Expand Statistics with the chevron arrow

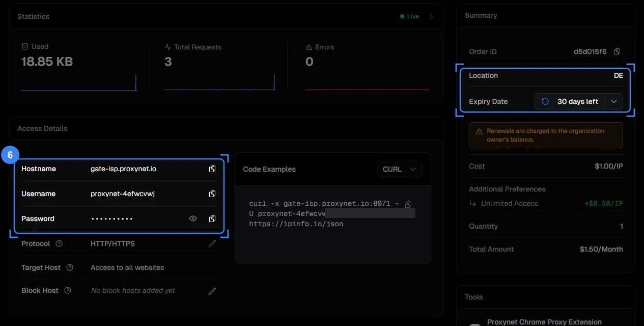[x=431, y=16]
